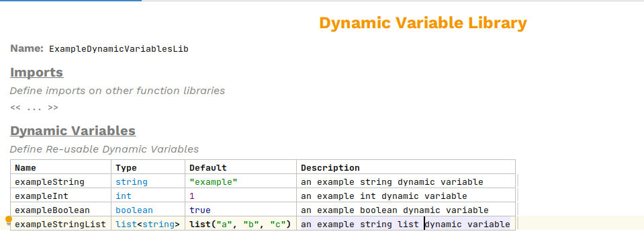Click description 'an example int dynamic variable'

click(384, 196)
